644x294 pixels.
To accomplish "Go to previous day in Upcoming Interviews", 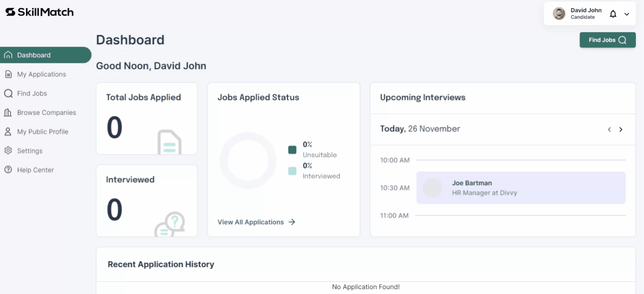I will click(609, 129).
